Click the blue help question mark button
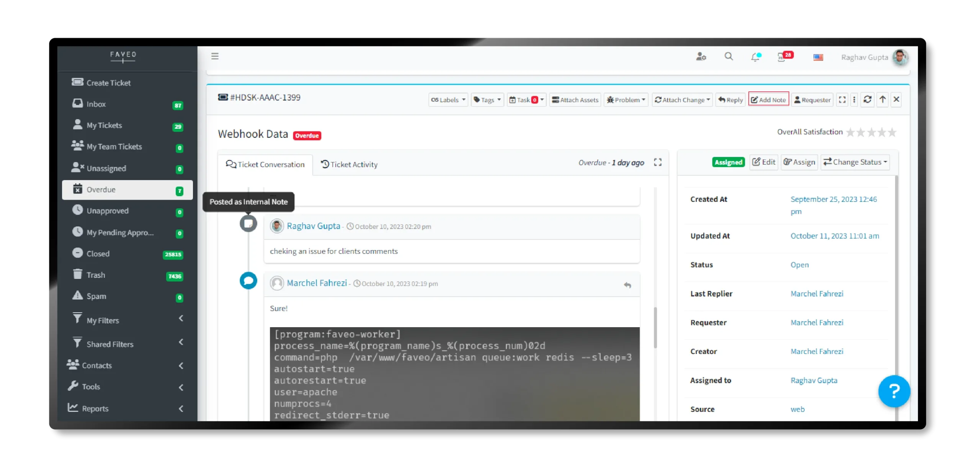980x472 pixels. [x=894, y=391]
